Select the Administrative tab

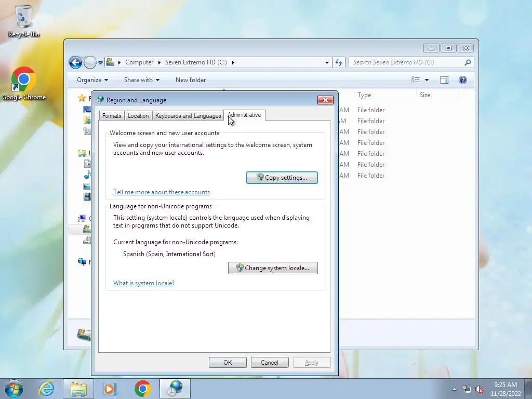click(244, 115)
